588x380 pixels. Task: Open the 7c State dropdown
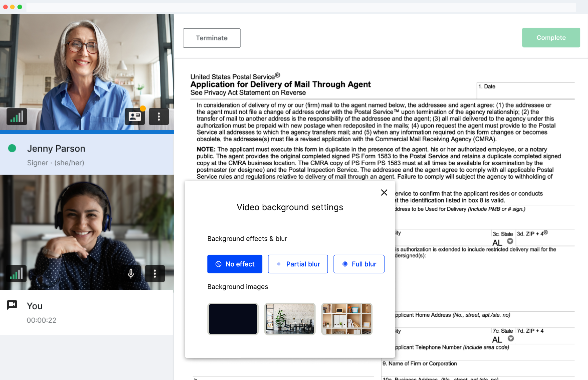[x=511, y=338]
